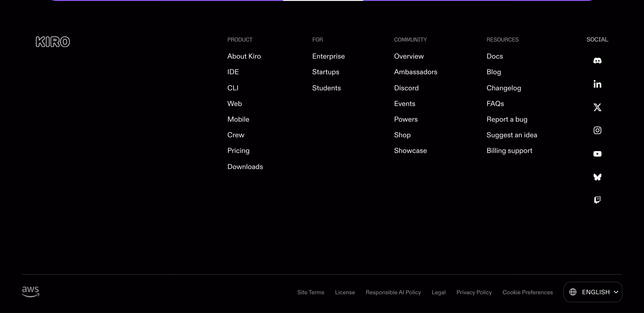Click the AWS logo
The width and height of the screenshot is (644, 313).
pos(30,292)
